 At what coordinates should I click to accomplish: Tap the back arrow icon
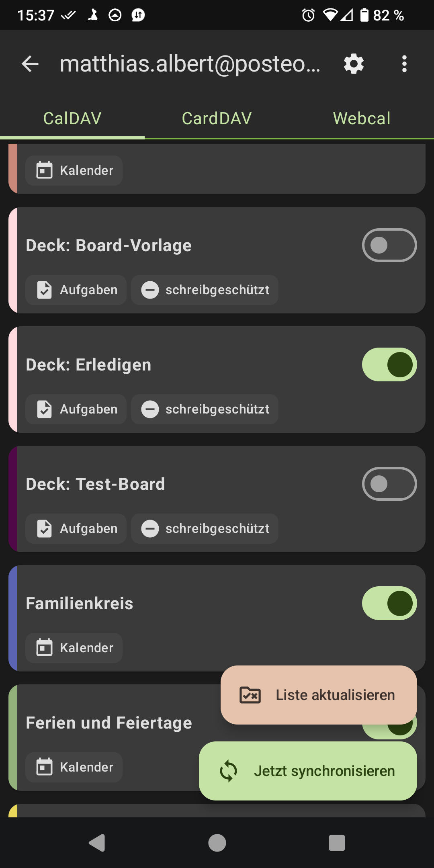coord(30,64)
